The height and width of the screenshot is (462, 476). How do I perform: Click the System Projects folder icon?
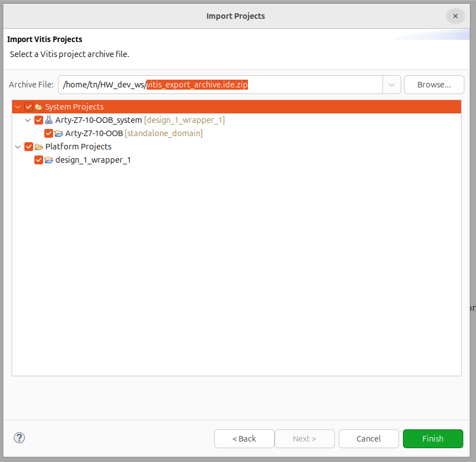tap(39, 107)
